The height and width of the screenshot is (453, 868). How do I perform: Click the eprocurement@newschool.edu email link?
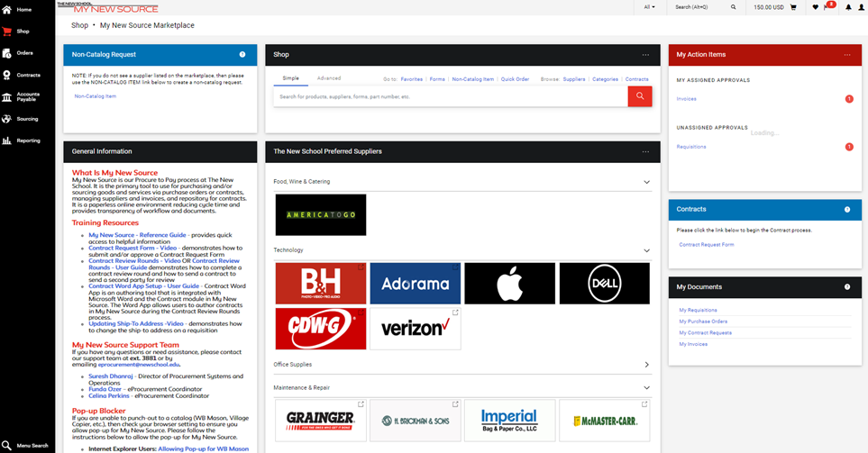[x=139, y=365]
